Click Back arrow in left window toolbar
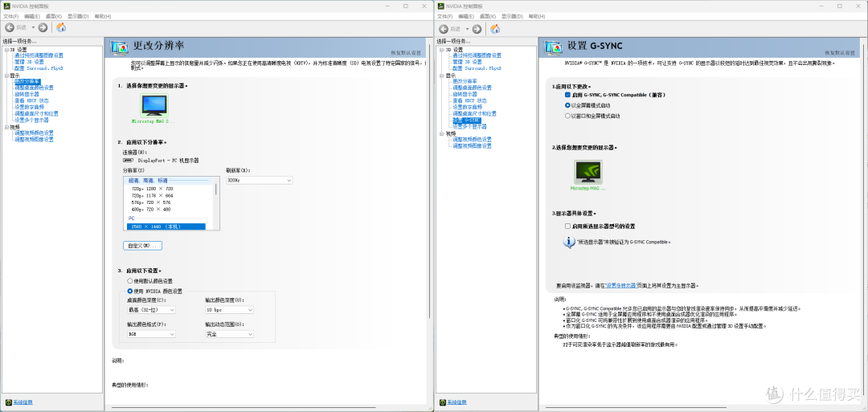This screenshot has height=412, width=868. 10,27
